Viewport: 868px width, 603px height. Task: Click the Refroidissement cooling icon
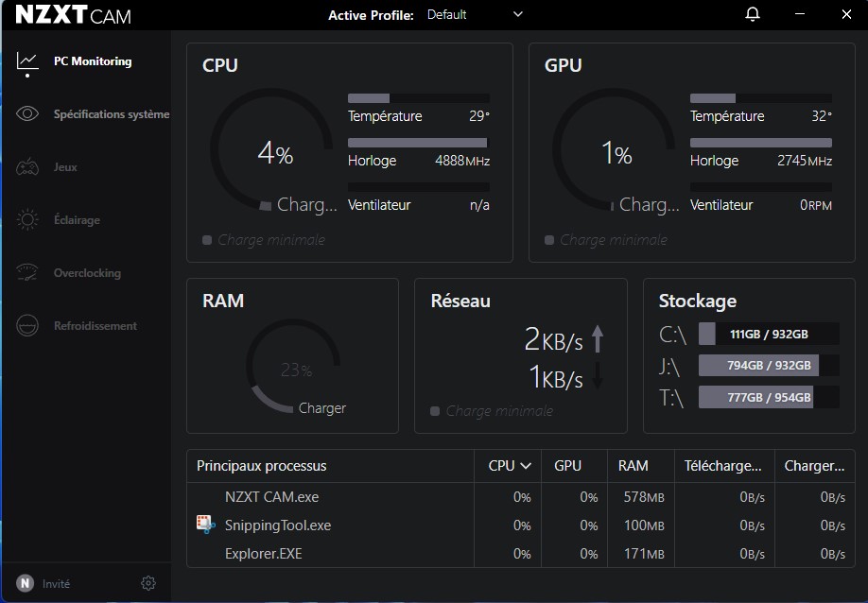point(26,326)
